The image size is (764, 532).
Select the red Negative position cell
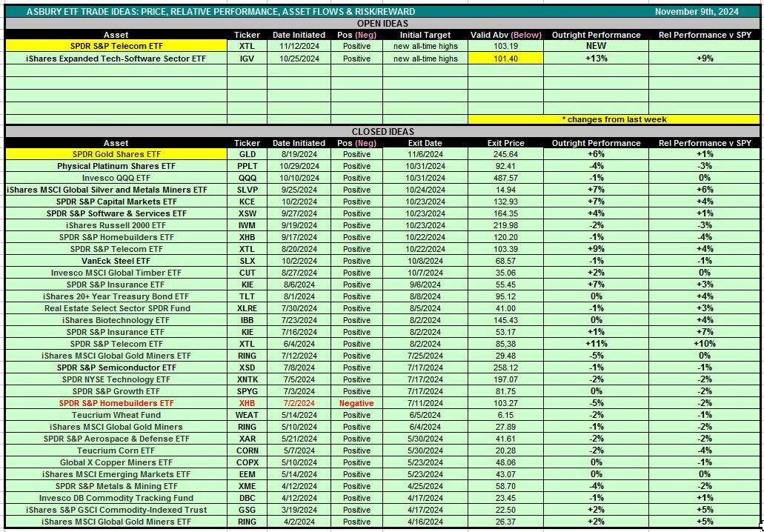[x=356, y=403]
